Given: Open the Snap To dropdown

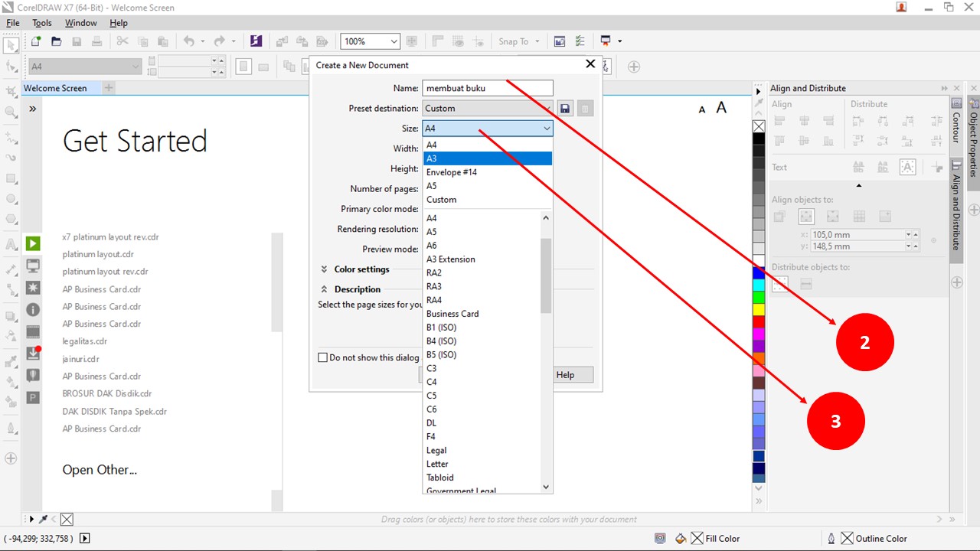Looking at the screenshot, I should tap(519, 41).
